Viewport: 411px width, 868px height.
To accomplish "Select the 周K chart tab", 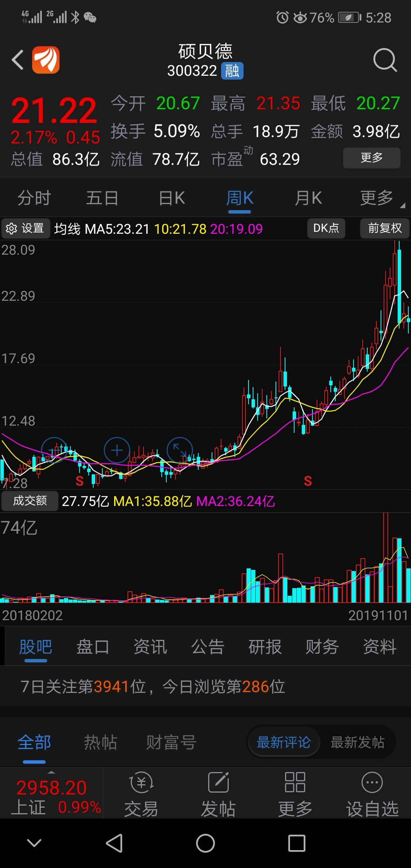I will pos(240,198).
